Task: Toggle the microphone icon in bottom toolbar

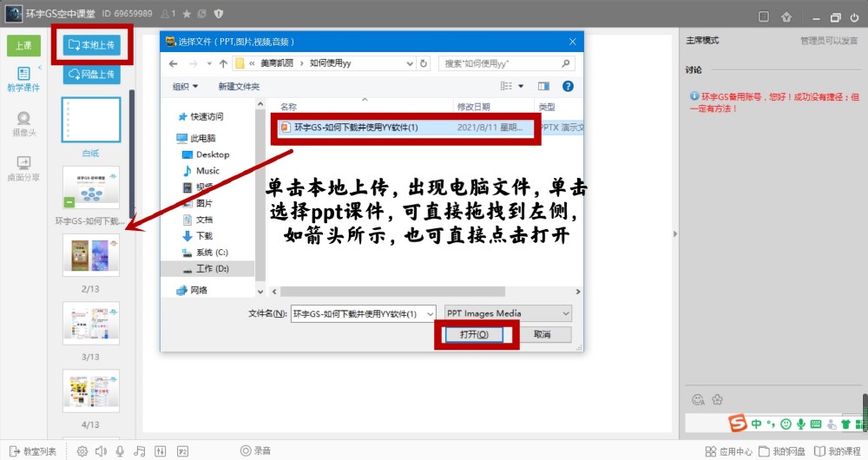Action: click(120, 451)
